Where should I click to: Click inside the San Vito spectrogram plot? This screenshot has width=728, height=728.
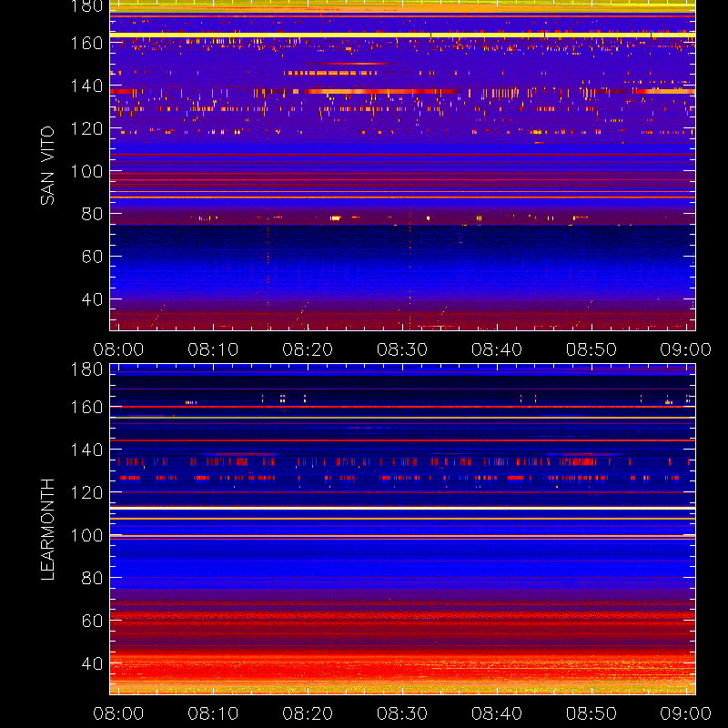pos(402,166)
